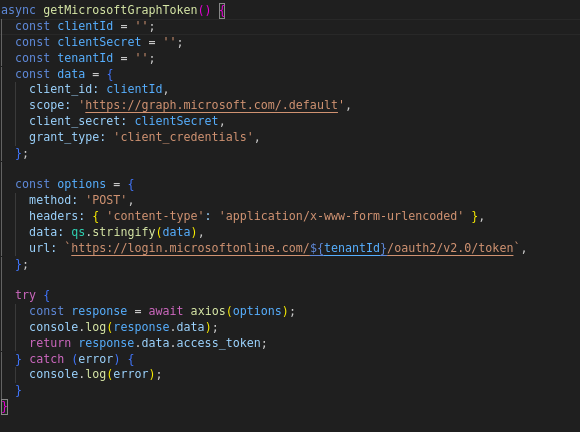Click console.log(response.data) statement

tap(124, 327)
